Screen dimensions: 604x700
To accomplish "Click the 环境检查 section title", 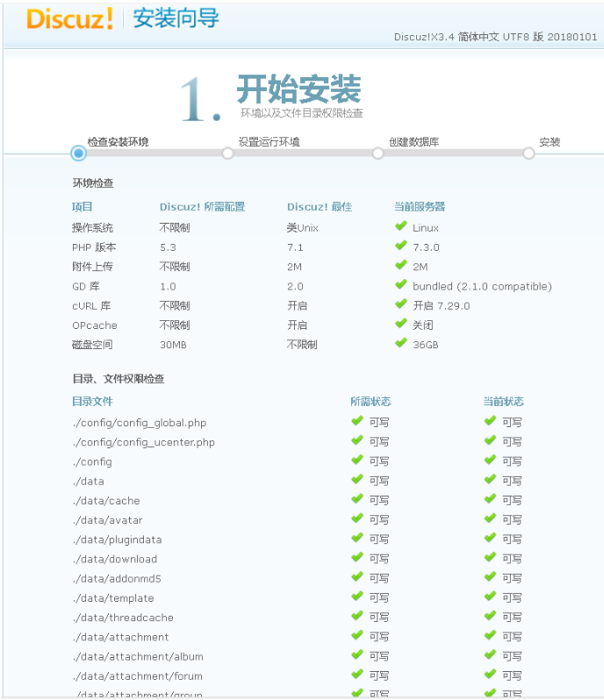I will (x=93, y=183).
